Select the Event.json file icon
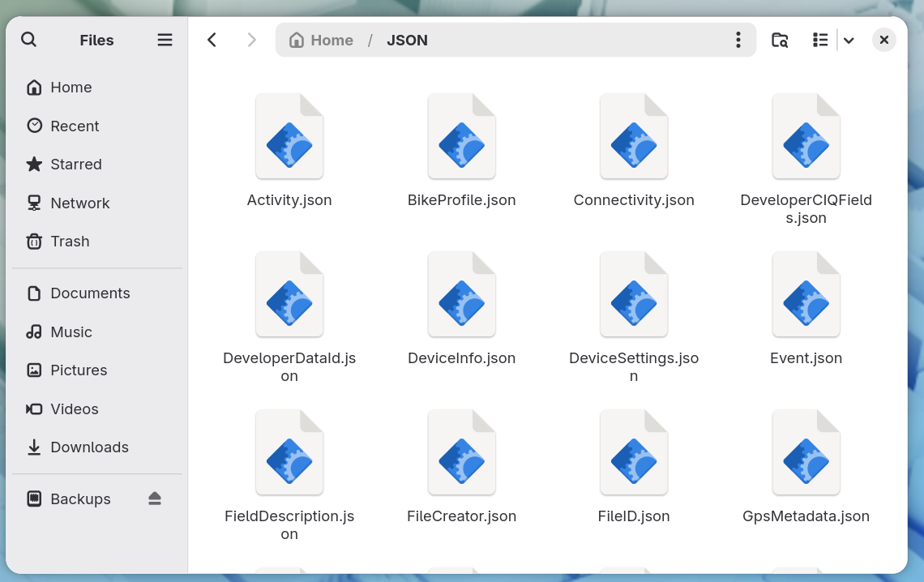 (806, 294)
